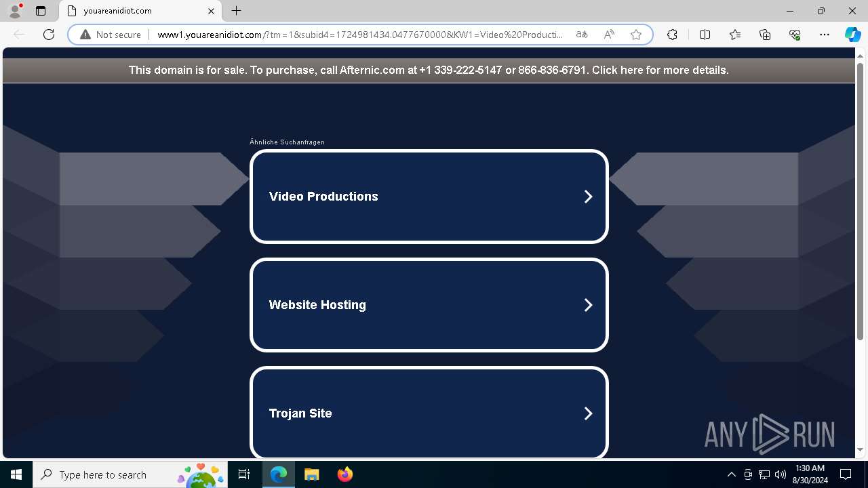View the Not secure site info
Screen dimensions: 868x488
pyautogui.click(x=111, y=35)
